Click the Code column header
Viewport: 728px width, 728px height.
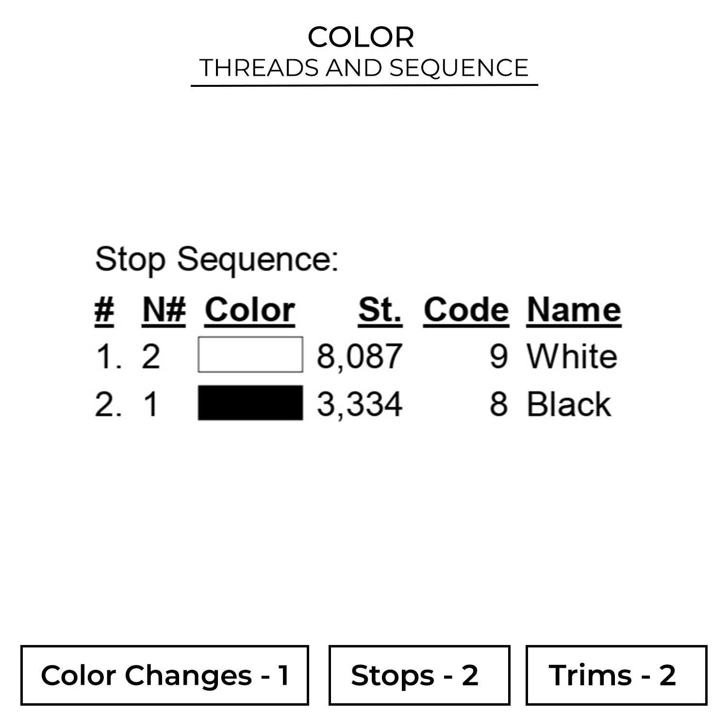(x=466, y=310)
